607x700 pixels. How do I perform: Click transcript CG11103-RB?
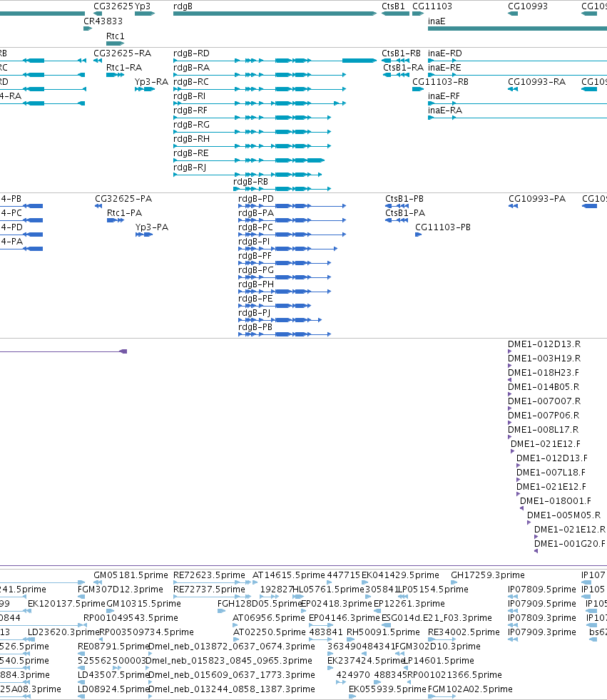440,82
